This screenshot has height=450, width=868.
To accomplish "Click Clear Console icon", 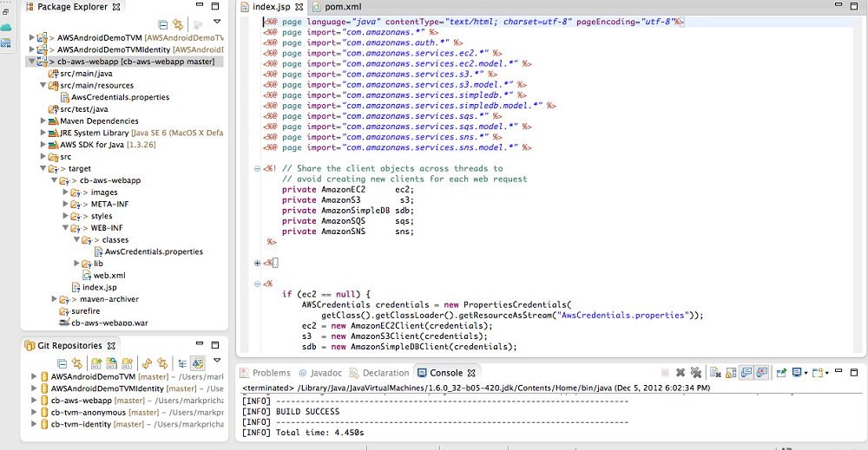I will tap(715, 373).
